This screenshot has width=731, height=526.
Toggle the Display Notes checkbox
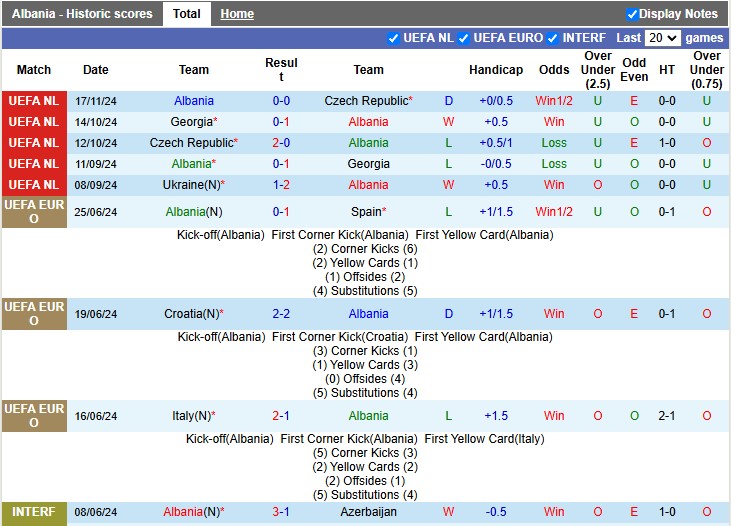pos(632,14)
